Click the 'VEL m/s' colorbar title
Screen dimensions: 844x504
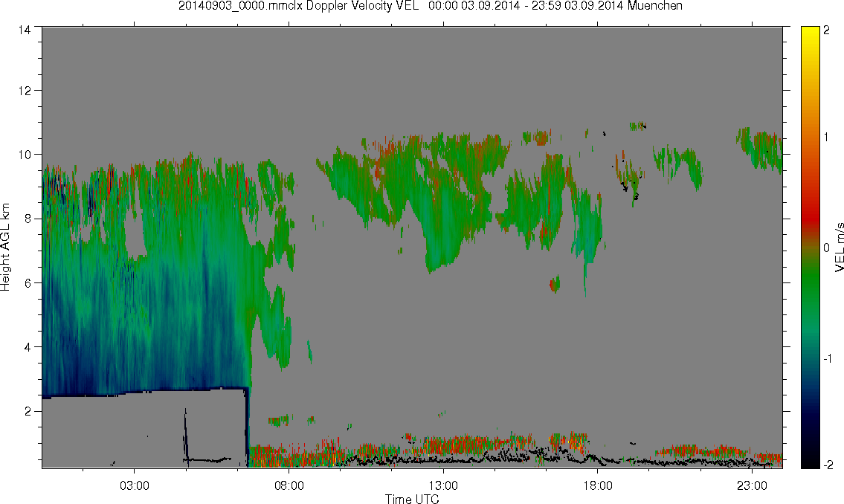pos(839,248)
